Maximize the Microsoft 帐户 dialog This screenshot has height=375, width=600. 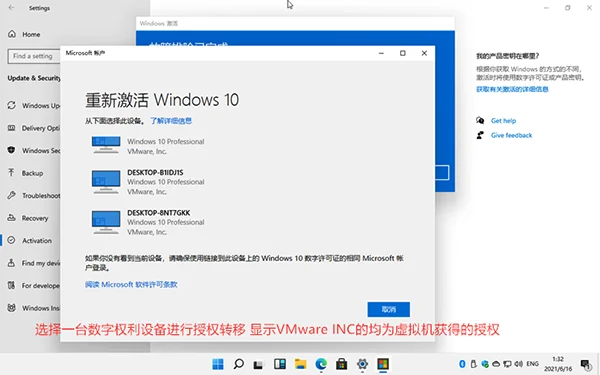pyautogui.click(x=403, y=53)
